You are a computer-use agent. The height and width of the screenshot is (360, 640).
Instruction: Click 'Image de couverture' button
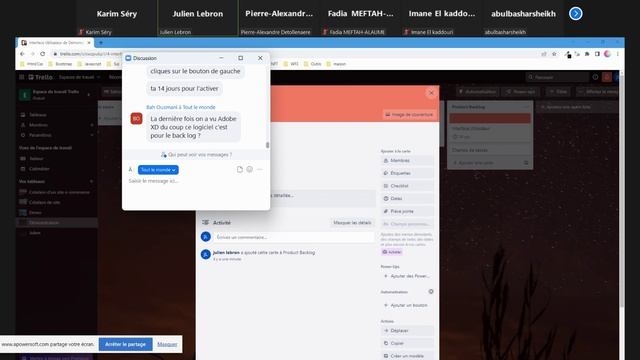click(x=409, y=115)
